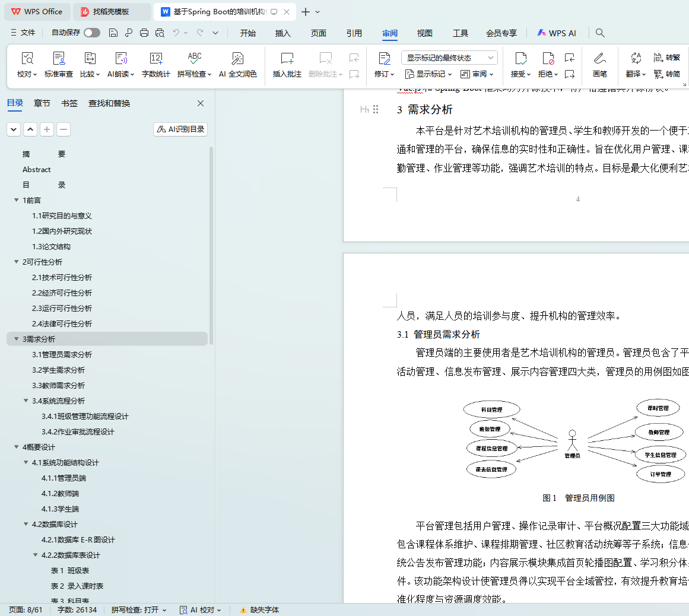Click the AI识别目录 button

(180, 129)
